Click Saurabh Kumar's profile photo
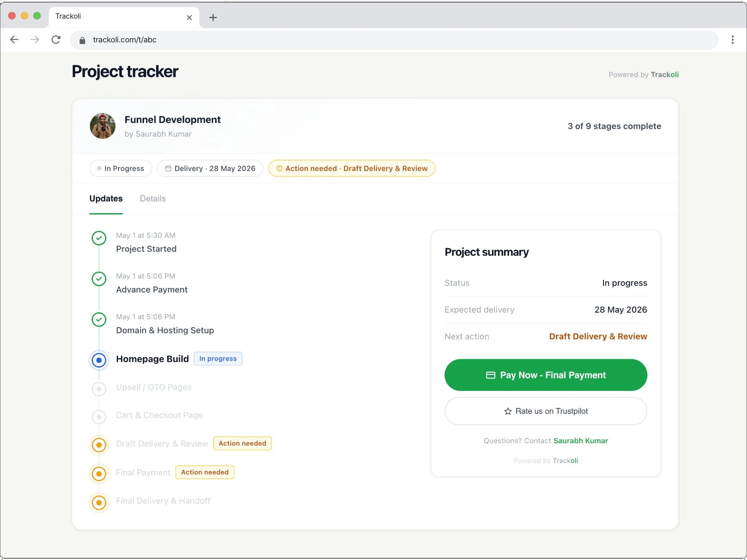 point(102,126)
